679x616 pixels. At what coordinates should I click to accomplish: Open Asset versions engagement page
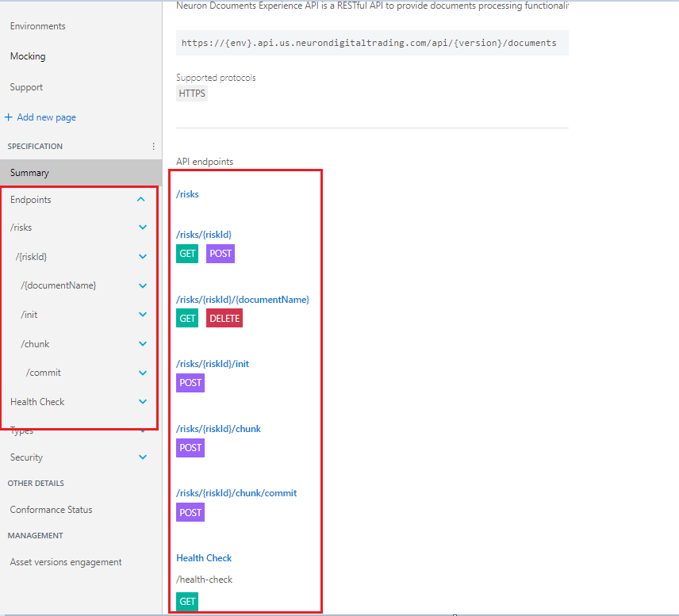[66, 562]
